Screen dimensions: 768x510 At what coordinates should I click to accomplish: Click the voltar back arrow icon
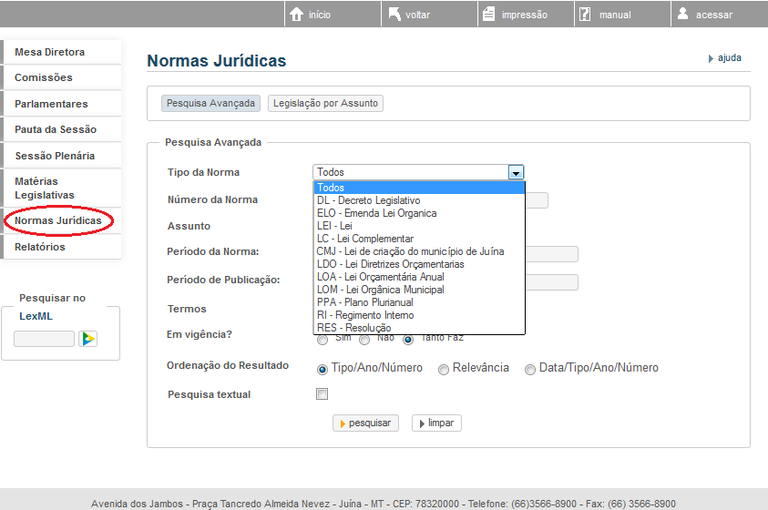coord(394,14)
